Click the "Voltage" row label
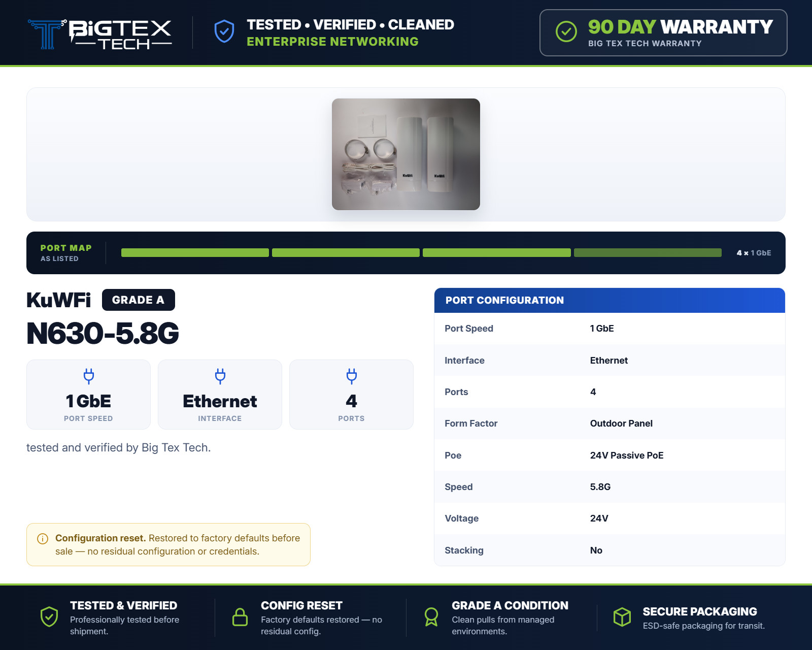The height and width of the screenshot is (650, 812). point(462,518)
